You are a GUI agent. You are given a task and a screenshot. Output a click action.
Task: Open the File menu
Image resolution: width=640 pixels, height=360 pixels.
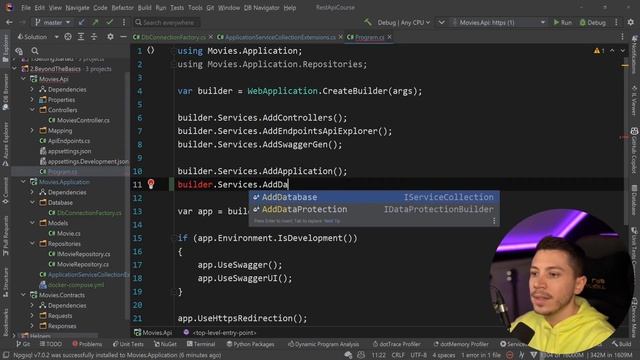coord(26,7)
